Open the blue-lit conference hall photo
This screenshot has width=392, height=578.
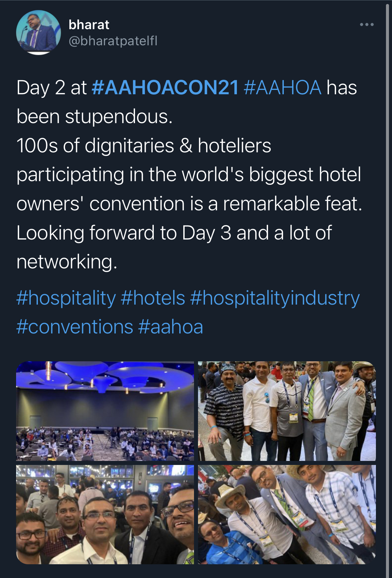tap(105, 411)
